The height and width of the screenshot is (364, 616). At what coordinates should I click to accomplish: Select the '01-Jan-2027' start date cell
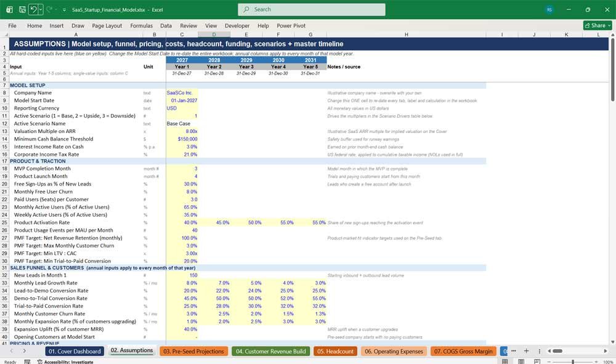click(182, 100)
